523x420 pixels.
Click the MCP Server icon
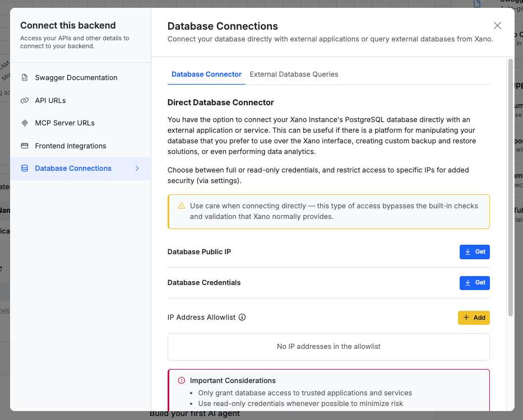point(25,123)
